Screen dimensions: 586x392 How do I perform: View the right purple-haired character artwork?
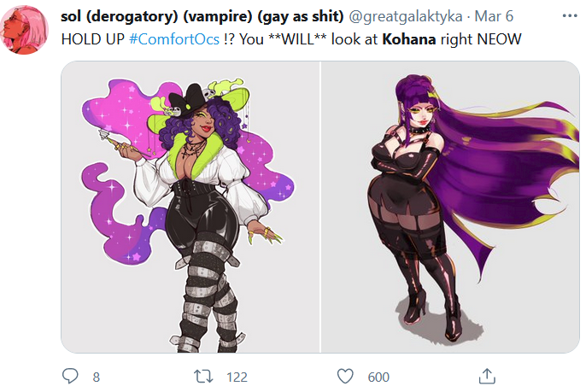450,207
